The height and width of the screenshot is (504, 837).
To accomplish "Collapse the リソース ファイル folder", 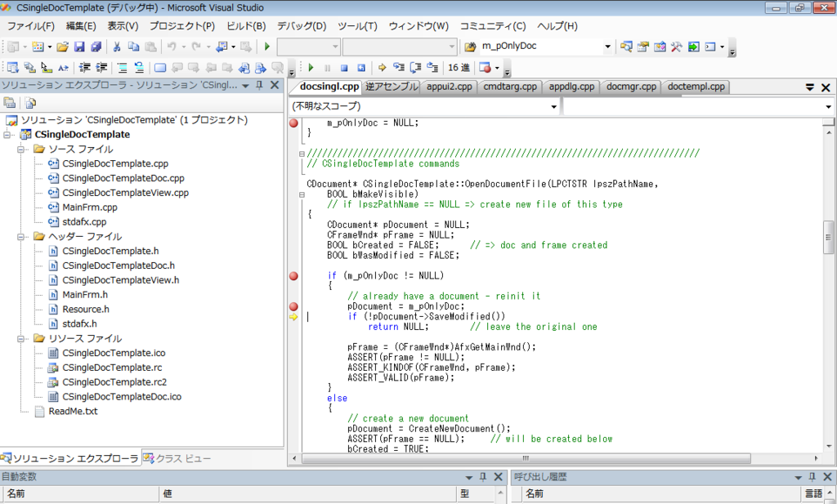I will [x=20, y=339].
